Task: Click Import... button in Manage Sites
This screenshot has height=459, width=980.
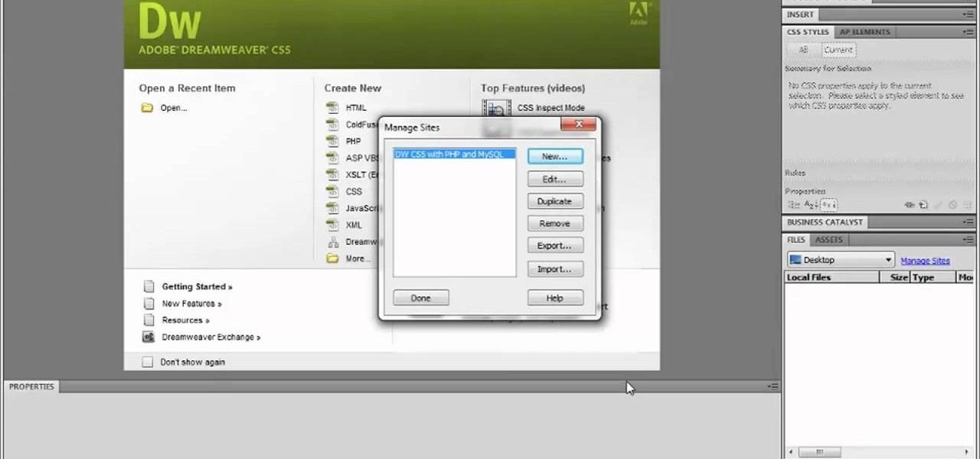Action: (555, 269)
